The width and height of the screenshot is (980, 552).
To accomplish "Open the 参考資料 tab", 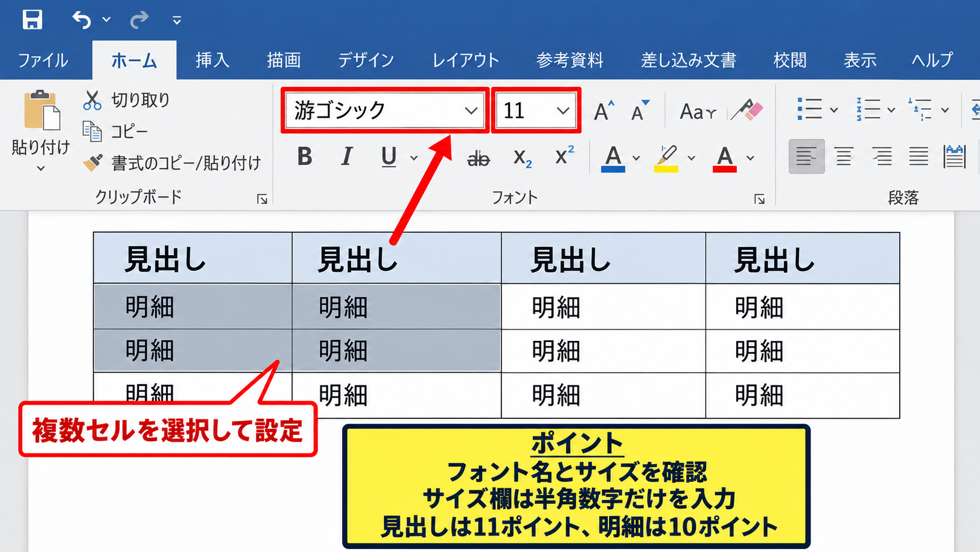I will (570, 60).
